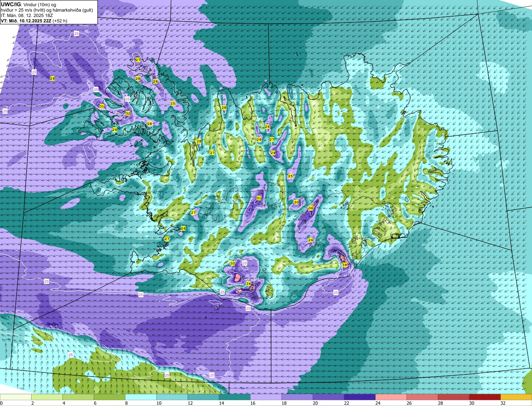Click the "VT: Mið. 10.12.2025 22Z (+52 h)" line

34,20
